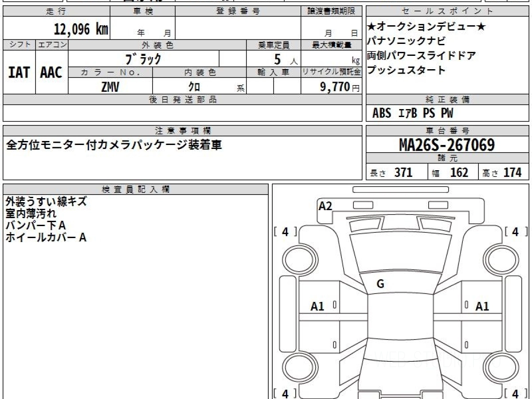Select the exterior color ブラック

tap(143, 59)
